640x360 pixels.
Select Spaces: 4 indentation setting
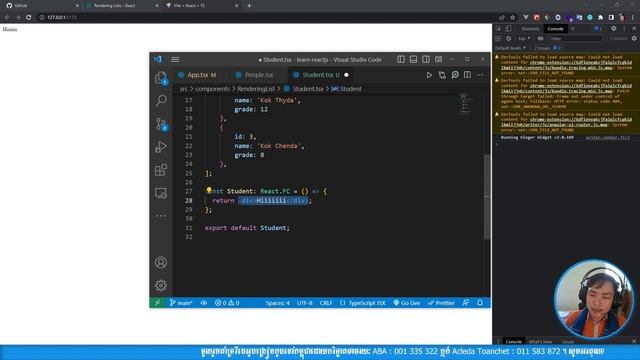coord(278,303)
